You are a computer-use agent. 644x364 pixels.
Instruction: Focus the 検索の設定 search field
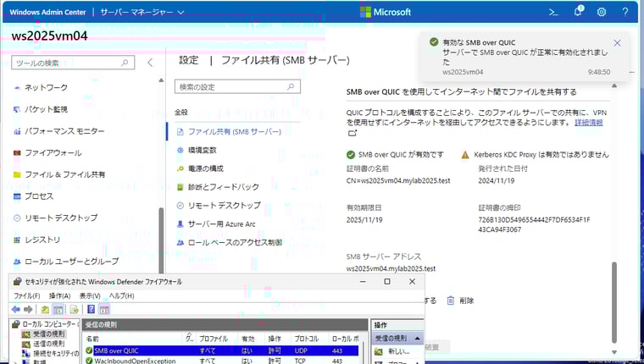coord(237,86)
